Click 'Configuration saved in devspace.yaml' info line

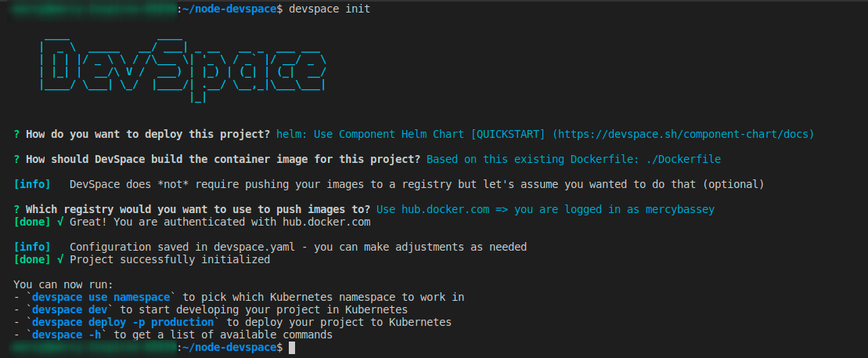pyautogui.click(x=270, y=248)
